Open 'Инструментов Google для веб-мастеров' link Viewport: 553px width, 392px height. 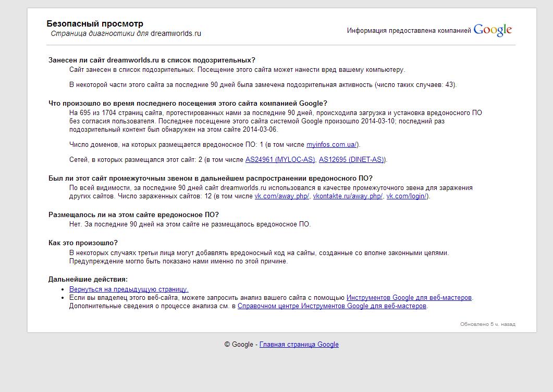(x=409, y=298)
